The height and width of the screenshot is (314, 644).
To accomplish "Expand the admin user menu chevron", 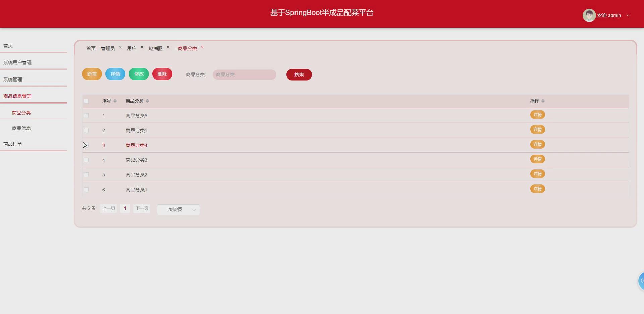I will click(628, 15).
